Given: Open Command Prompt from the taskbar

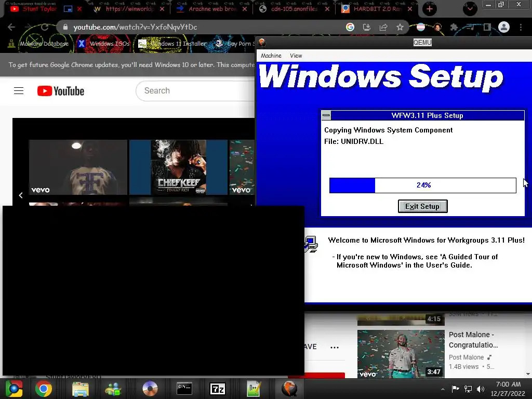Looking at the screenshot, I should tap(184, 389).
